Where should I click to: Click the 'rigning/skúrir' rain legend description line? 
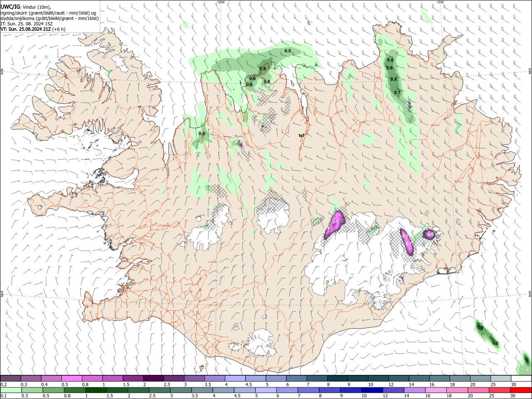[x=48, y=13]
